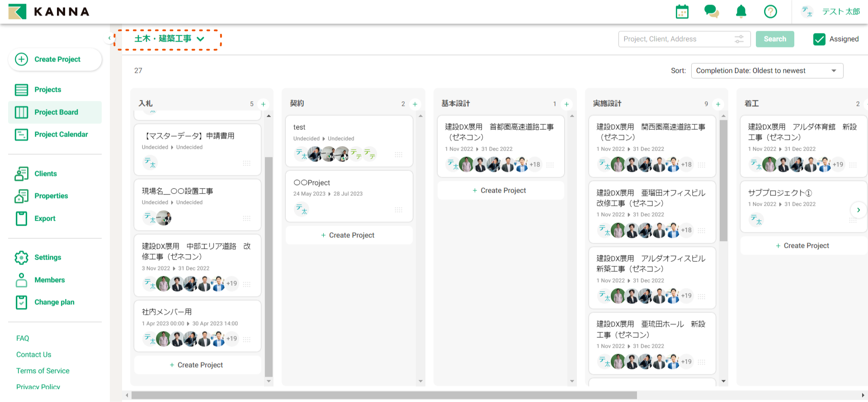The height and width of the screenshot is (402, 868).
Task: Go to Projects in sidebar
Action: (47, 90)
